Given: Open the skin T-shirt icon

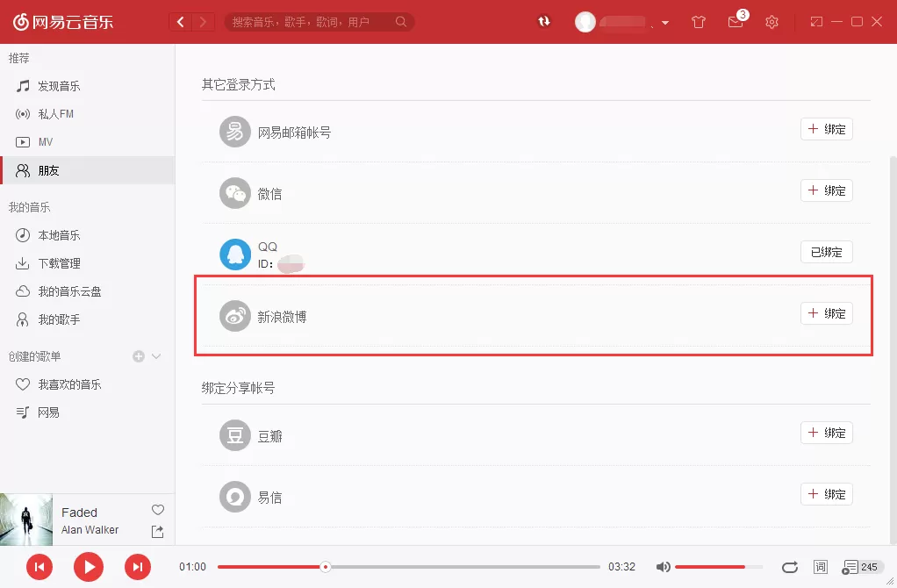Looking at the screenshot, I should click(x=699, y=22).
